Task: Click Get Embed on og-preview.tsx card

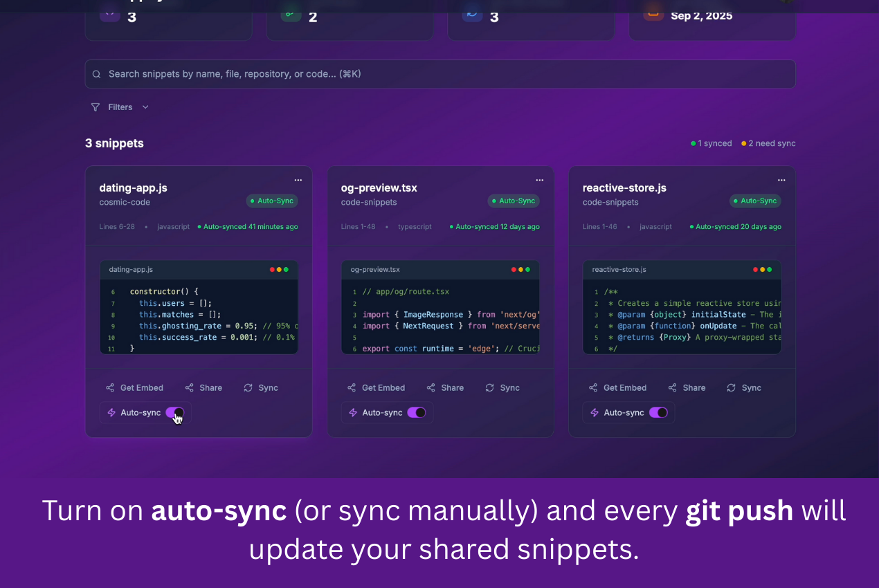Action: point(383,388)
